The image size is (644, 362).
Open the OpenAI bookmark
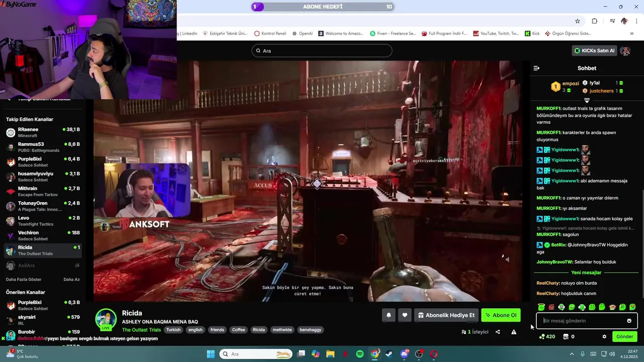(x=302, y=34)
